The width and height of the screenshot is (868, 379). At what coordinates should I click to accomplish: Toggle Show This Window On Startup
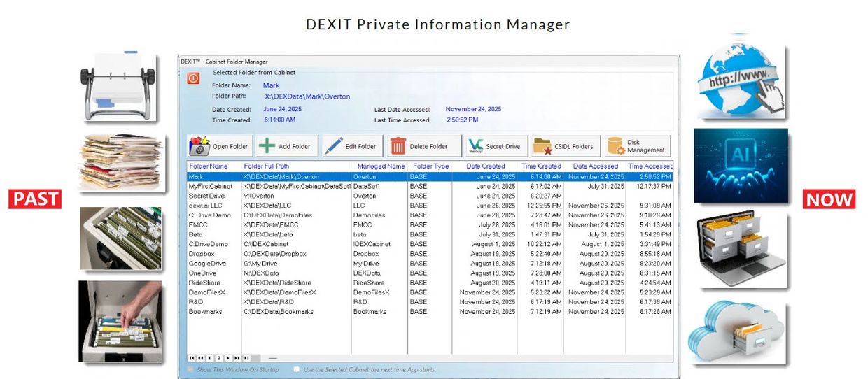click(x=191, y=369)
